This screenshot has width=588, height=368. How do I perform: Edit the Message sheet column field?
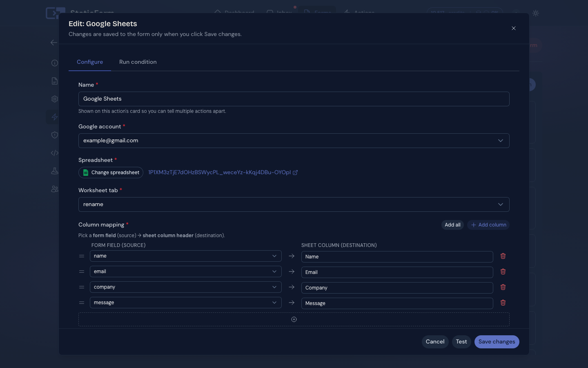pyautogui.click(x=397, y=303)
